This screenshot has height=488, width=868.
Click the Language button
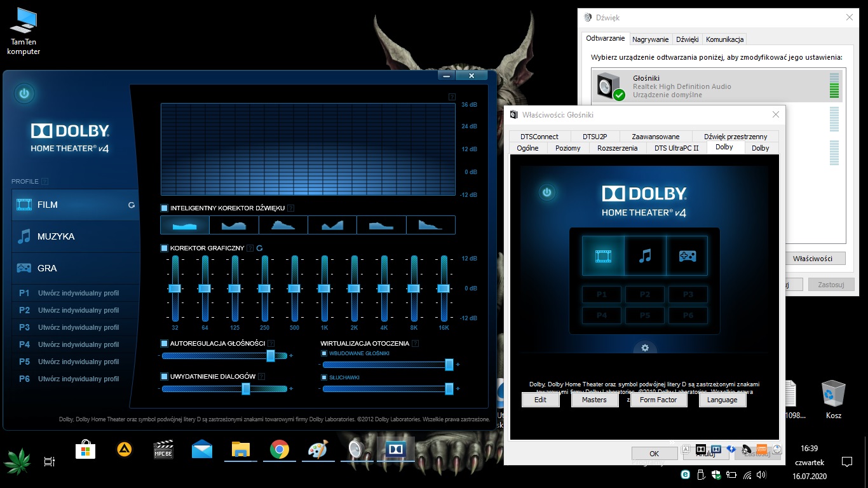tap(722, 400)
